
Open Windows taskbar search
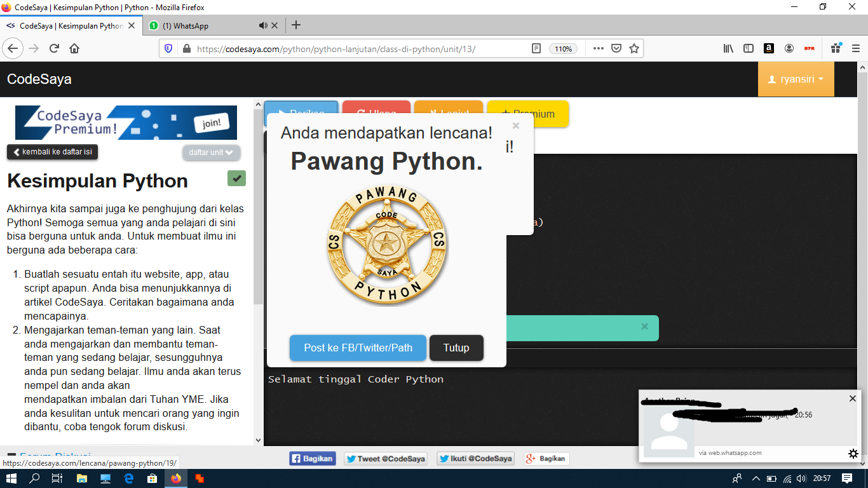point(34,478)
